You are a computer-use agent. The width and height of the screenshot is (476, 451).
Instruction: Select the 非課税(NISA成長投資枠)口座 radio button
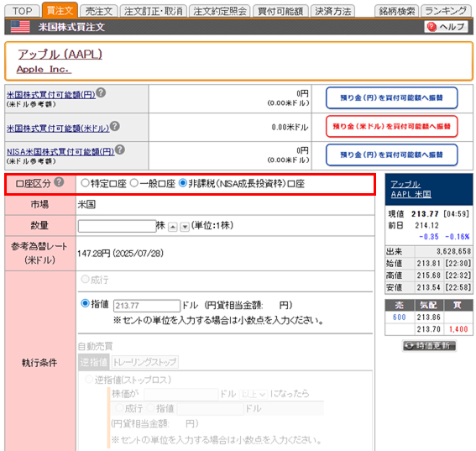coord(183,183)
